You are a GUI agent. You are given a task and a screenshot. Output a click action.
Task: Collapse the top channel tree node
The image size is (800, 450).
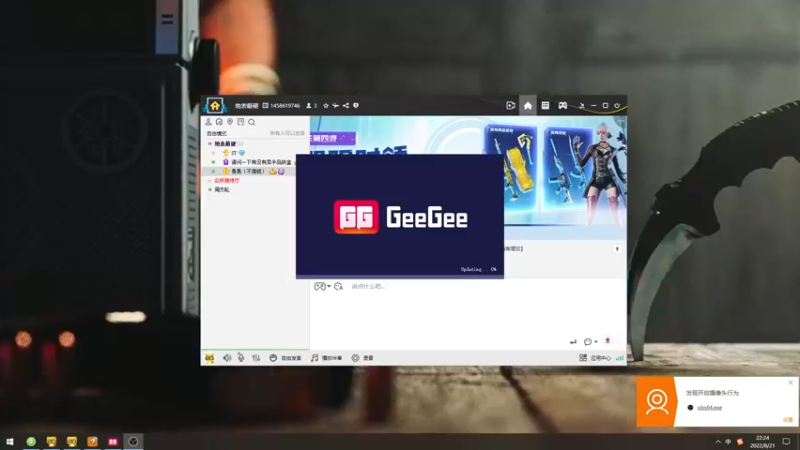210,144
